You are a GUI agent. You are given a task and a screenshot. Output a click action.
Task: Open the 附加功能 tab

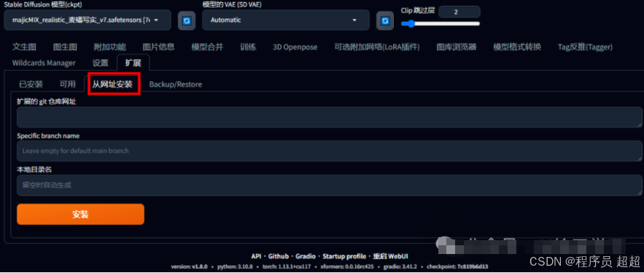click(109, 47)
